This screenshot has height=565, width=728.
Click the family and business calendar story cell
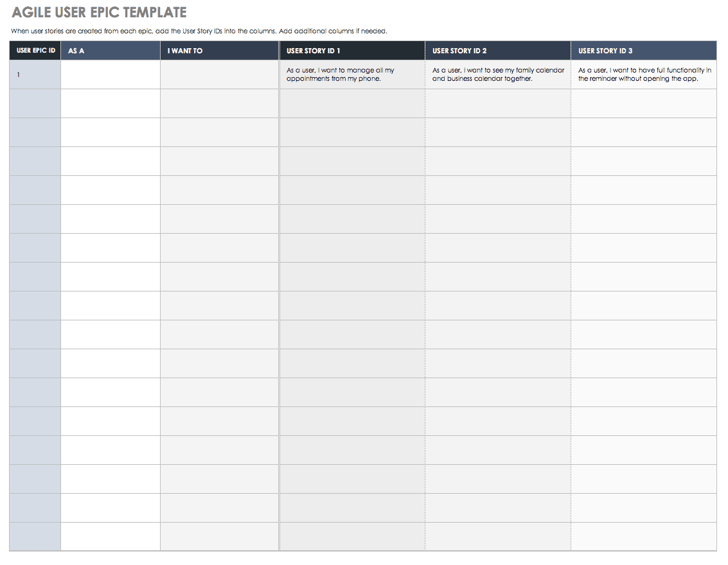(497, 74)
